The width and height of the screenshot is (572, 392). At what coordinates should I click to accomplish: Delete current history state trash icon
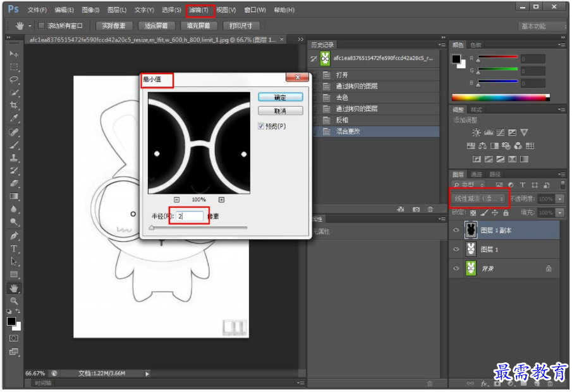tap(430, 209)
